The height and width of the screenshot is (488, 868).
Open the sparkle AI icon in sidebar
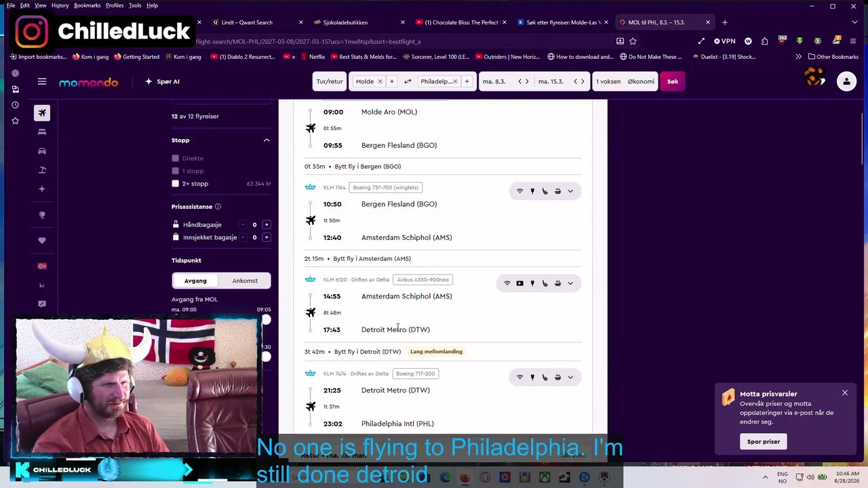click(42, 189)
